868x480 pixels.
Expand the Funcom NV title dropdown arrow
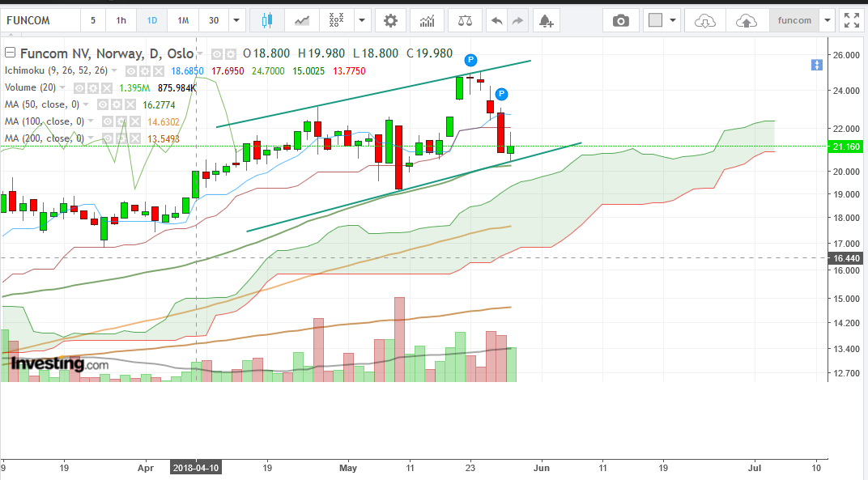coord(200,53)
